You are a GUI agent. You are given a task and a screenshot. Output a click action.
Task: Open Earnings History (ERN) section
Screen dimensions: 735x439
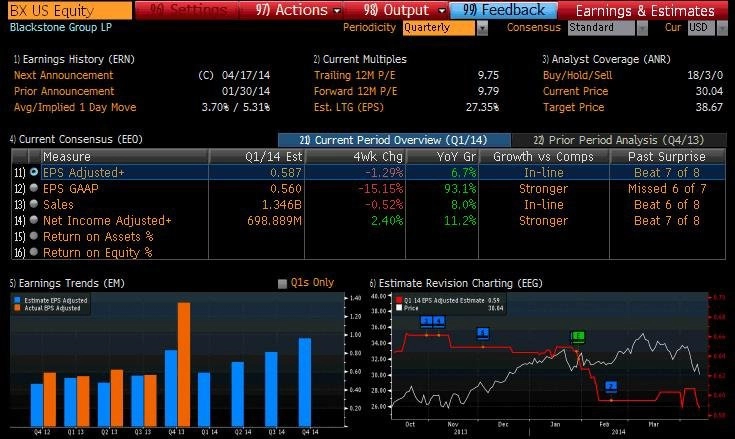[74, 59]
